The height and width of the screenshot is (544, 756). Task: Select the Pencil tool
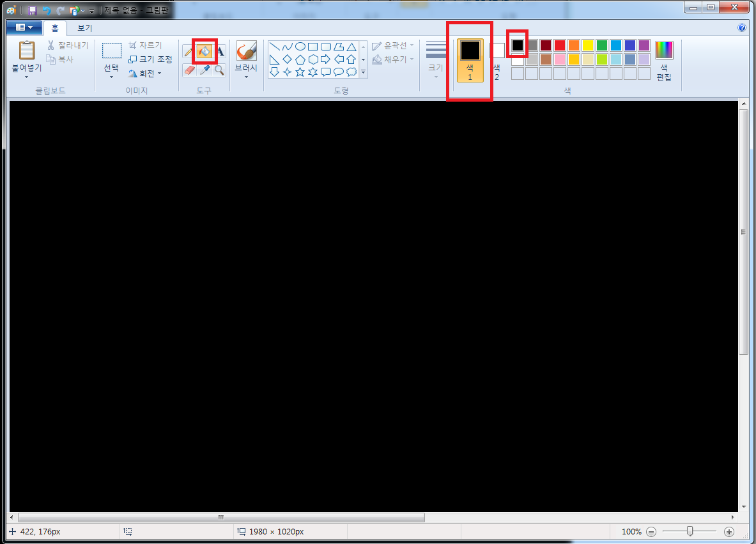point(189,51)
